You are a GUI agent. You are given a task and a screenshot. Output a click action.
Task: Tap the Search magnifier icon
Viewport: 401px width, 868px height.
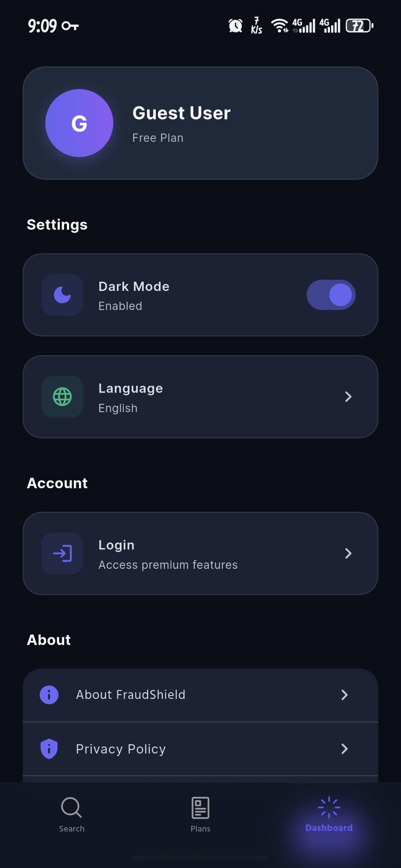[x=71, y=807]
